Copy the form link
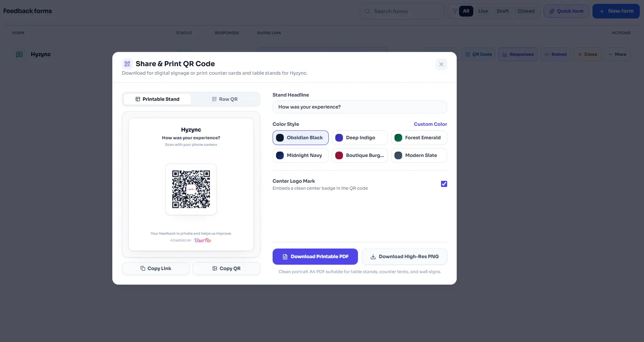 pyautogui.click(x=156, y=269)
